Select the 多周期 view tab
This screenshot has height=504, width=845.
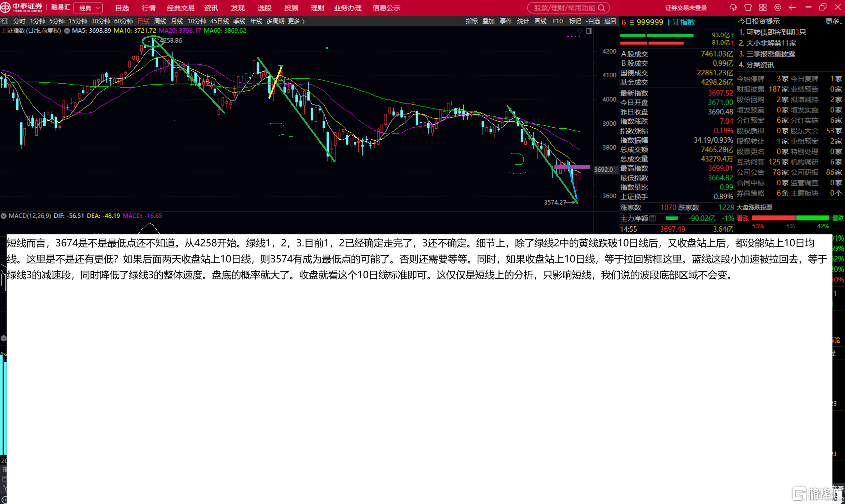pyautogui.click(x=275, y=21)
